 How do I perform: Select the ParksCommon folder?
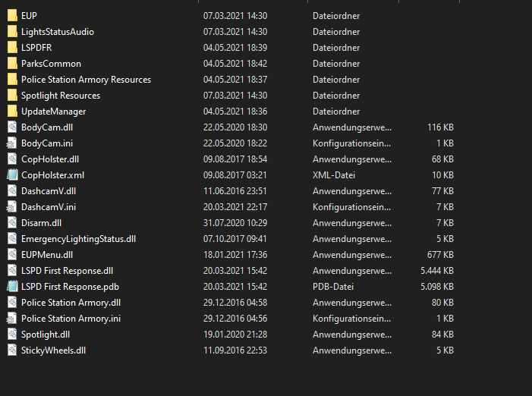pyautogui.click(x=51, y=64)
